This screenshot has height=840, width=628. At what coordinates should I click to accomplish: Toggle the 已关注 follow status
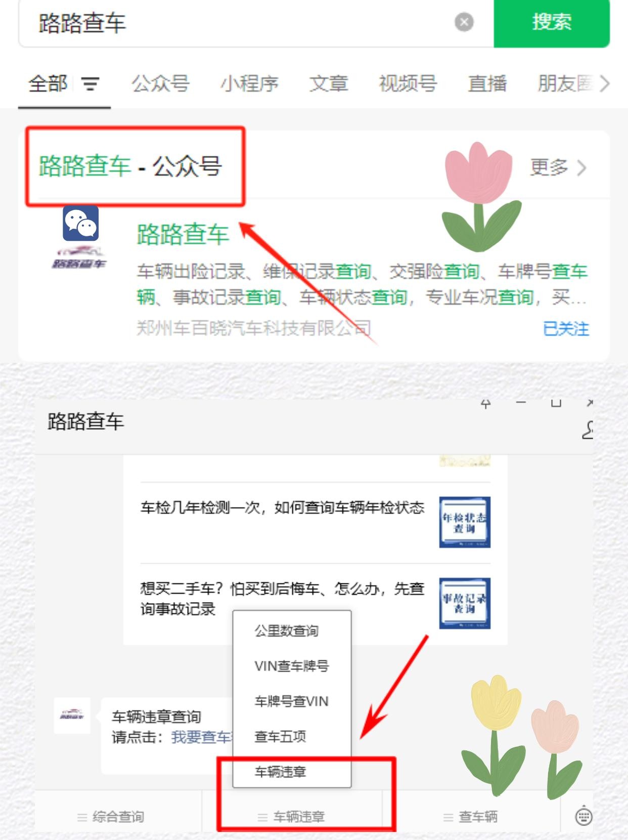point(566,329)
